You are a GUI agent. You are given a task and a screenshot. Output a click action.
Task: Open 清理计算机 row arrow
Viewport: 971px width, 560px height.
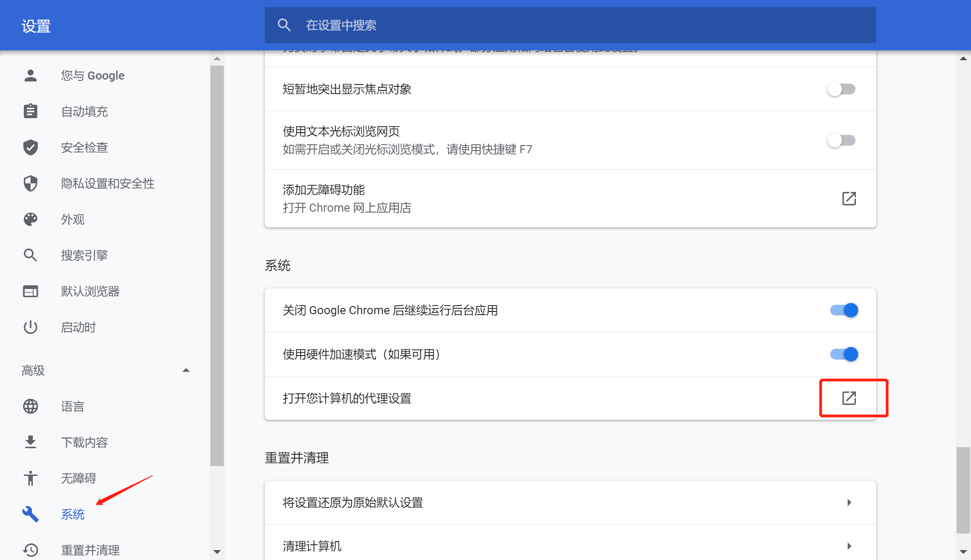click(x=849, y=546)
